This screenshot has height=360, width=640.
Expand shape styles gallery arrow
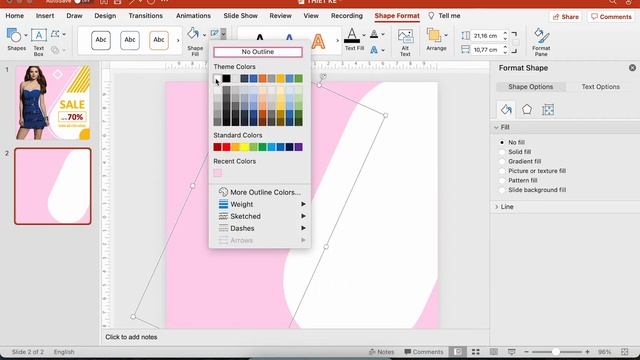(x=178, y=40)
